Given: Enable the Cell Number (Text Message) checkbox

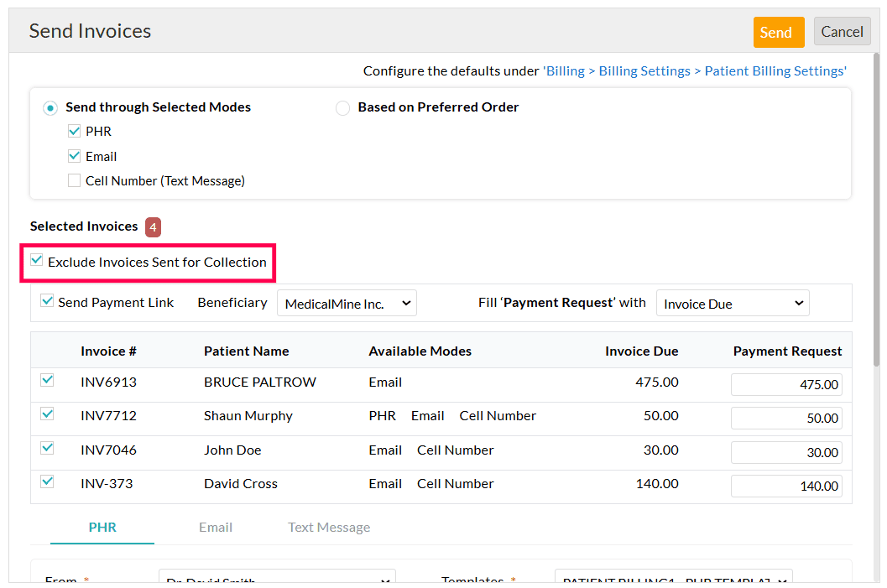Looking at the screenshot, I should coord(74,180).
